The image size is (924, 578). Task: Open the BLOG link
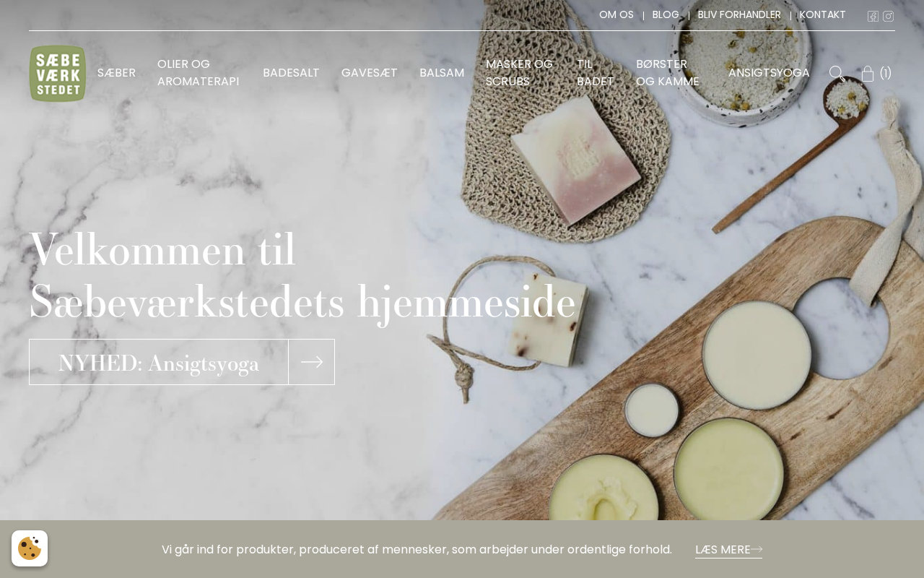(666, 15)
